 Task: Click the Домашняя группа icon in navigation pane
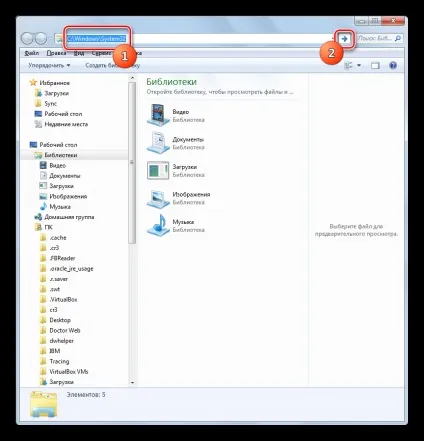pos(38,217)
